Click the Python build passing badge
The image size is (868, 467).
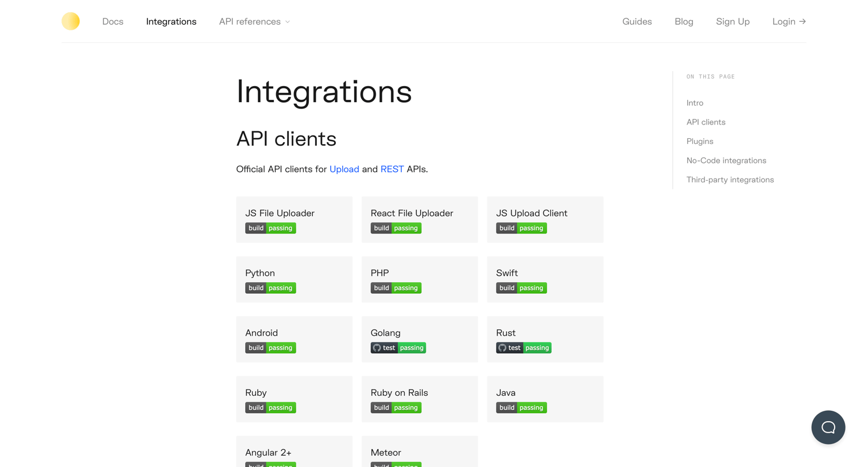pos(270,288)
